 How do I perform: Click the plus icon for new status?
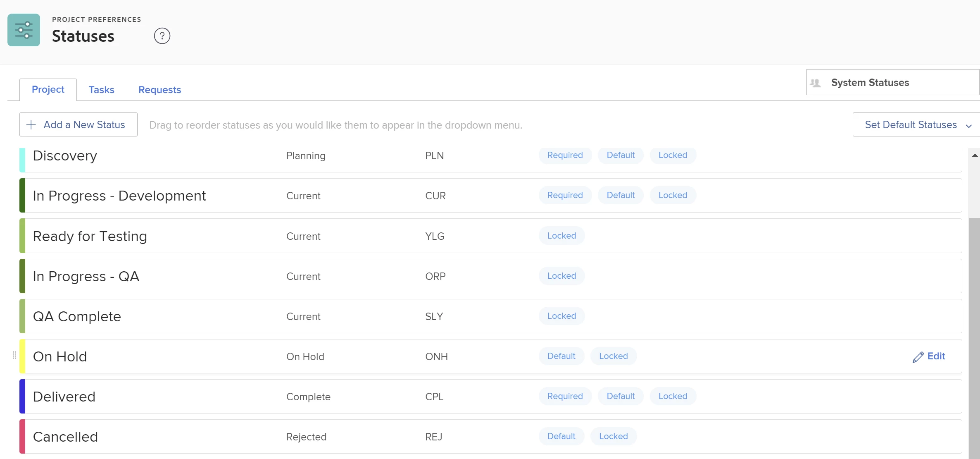pyautogui.click(x=31, y=125)
